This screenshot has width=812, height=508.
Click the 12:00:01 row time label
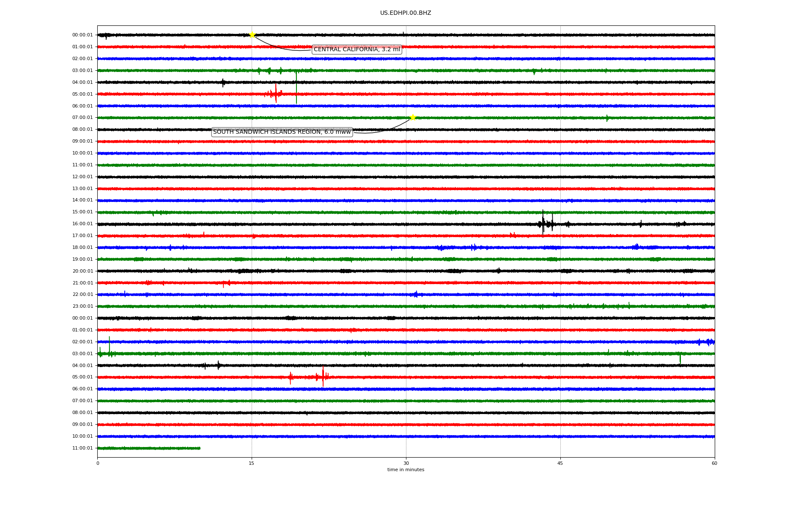[x=82, y=177]
